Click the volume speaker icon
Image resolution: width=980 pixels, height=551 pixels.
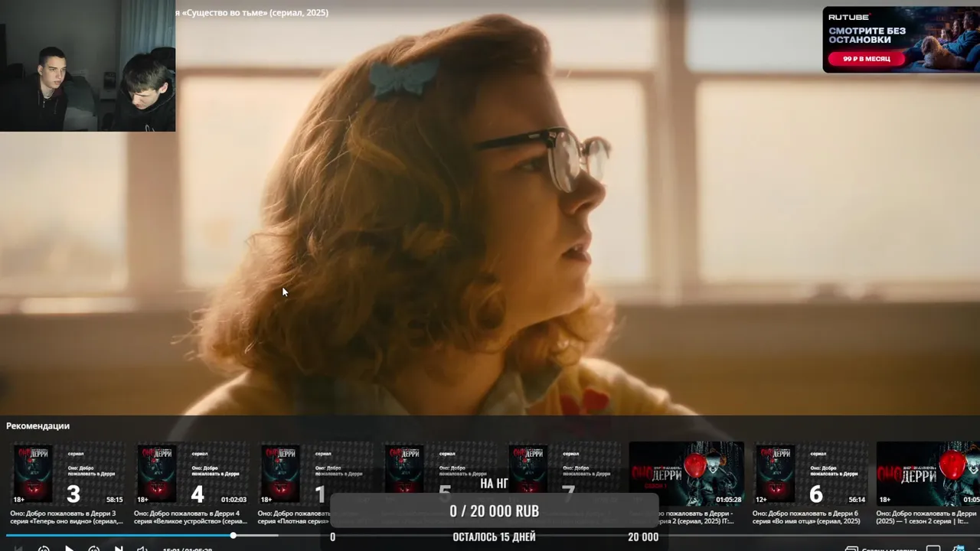point(142,548)
